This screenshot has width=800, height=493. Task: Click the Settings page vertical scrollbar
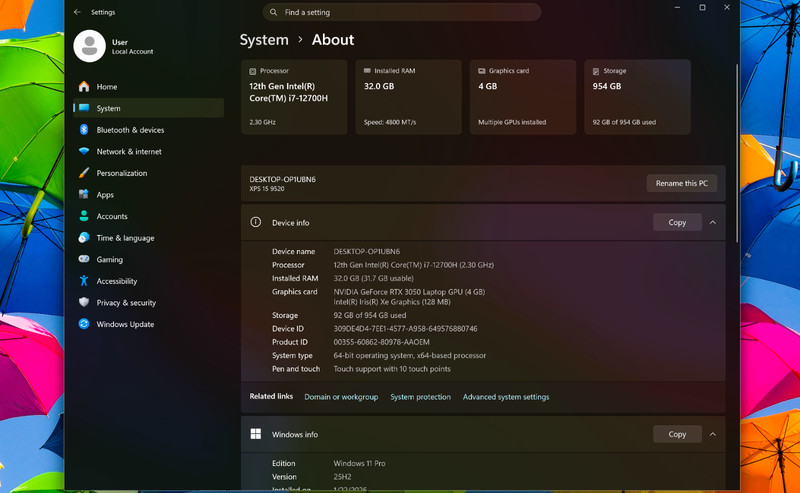click(x=736, y=153)
